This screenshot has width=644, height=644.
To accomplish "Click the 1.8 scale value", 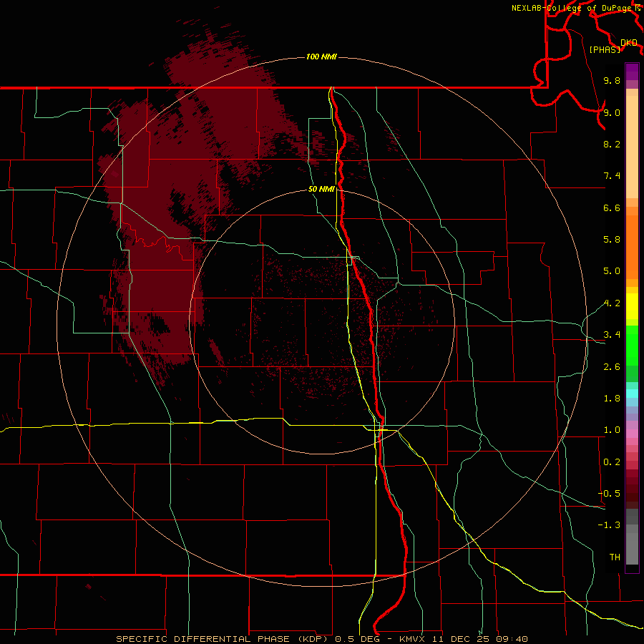I will pyautogui.click(x=612, y=399).
